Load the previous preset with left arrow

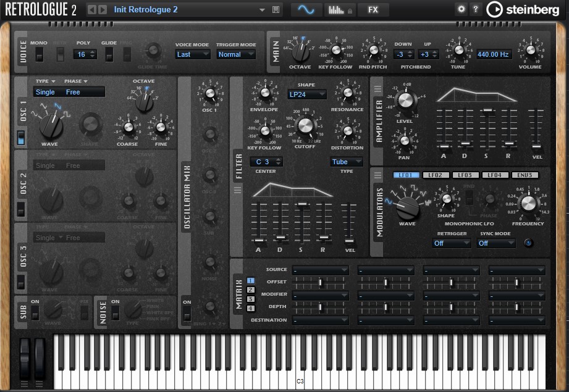(x=92, y=9)
